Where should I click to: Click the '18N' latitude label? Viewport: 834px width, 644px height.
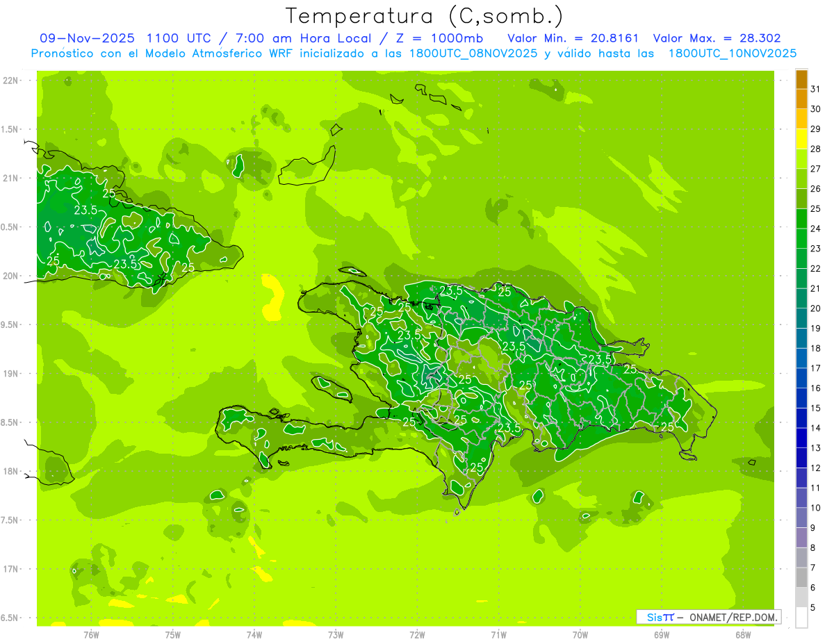pos(10,471)
